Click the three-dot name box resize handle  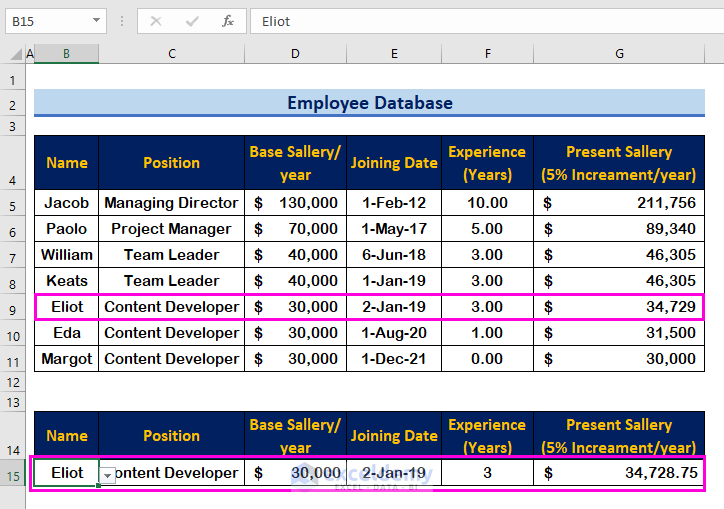coord(121,20)
